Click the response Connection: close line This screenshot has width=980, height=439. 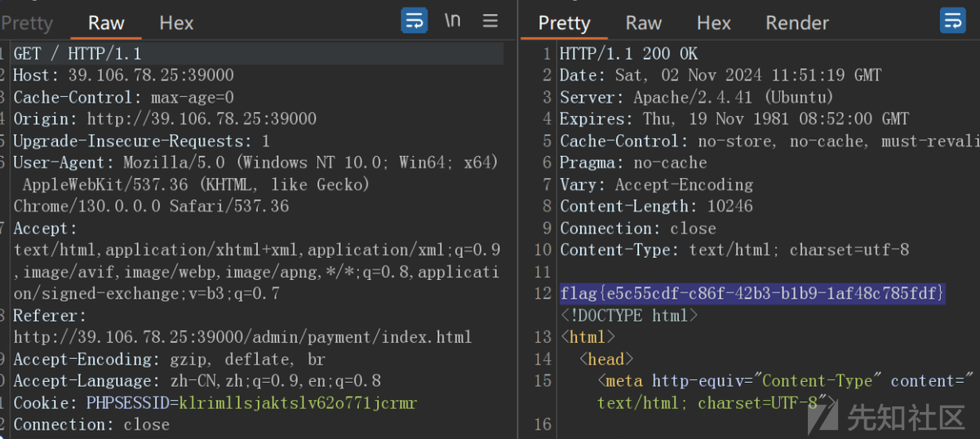pos(637,228)
